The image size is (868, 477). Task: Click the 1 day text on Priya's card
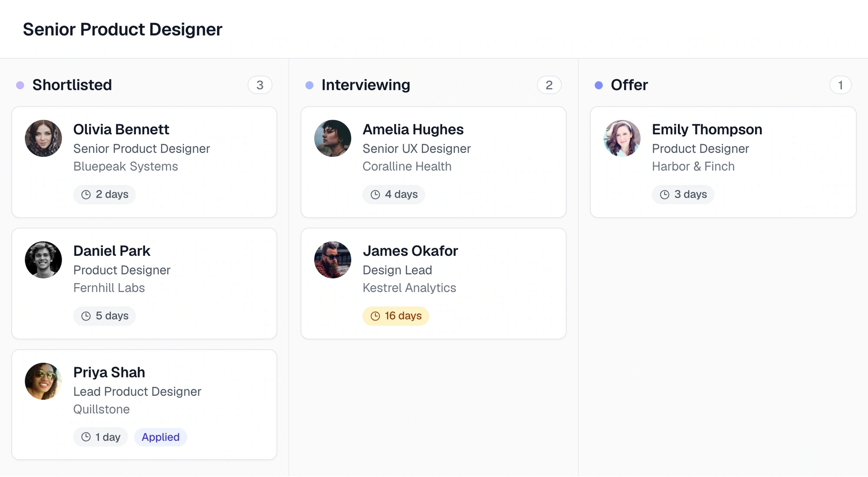tap(108, 437)
